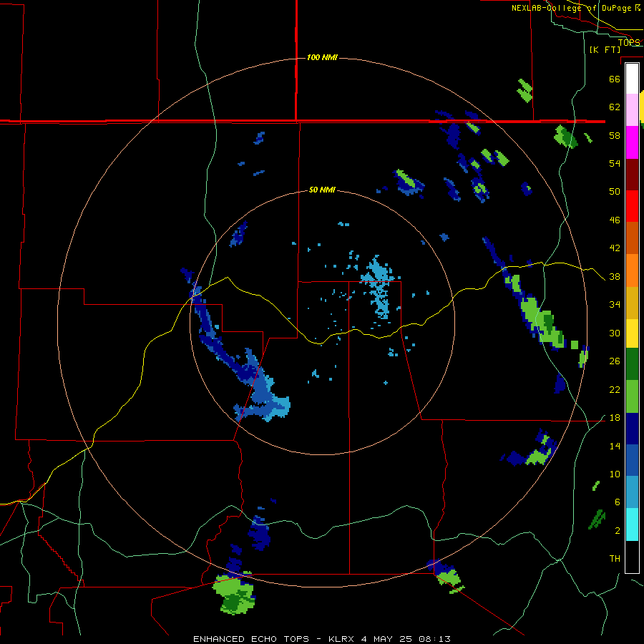The image size is (644, 644).
Task: Click the legend value '30'
Action: [x=615, y=333]
